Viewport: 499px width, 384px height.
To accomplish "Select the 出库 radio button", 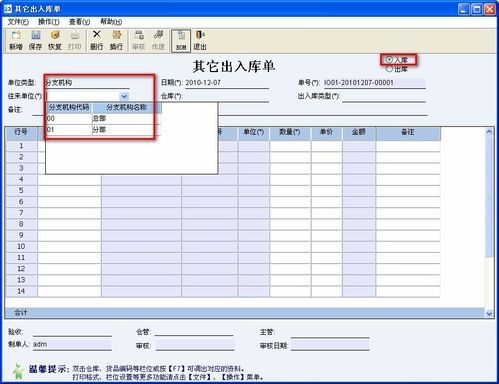I will [x=389, y=69].
